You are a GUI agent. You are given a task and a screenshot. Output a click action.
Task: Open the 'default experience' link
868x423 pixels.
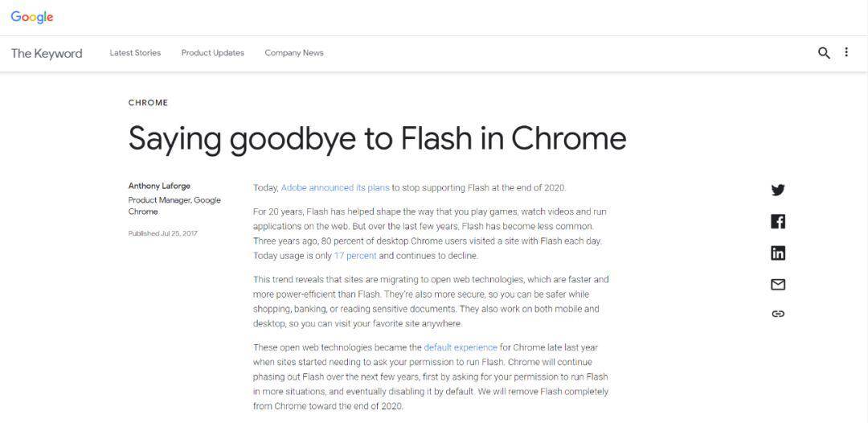[461, 347]
